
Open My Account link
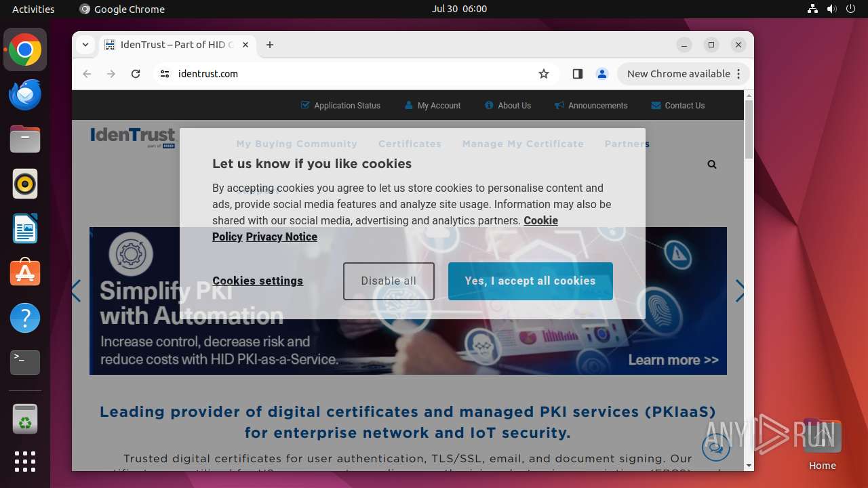coord(433,106)
